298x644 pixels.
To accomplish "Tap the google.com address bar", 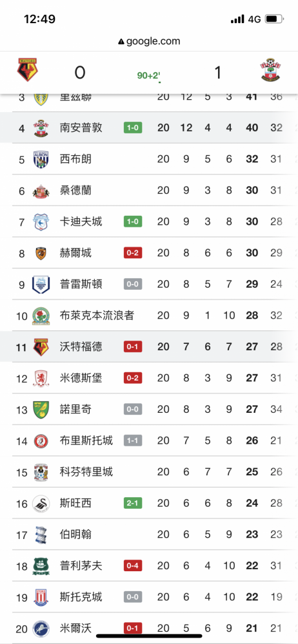I will click(x=149, y=41).
